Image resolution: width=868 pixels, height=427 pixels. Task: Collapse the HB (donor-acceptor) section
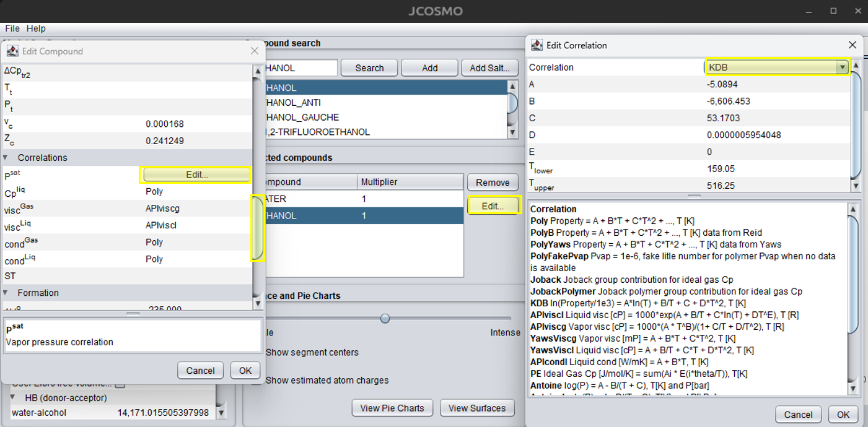pyautogui.click(x=13, y=398)
